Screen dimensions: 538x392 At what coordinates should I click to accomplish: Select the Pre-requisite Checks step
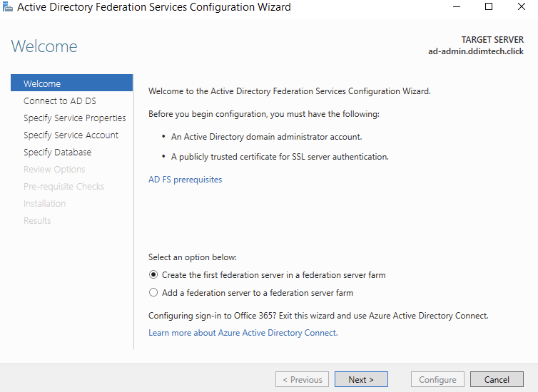64,187
